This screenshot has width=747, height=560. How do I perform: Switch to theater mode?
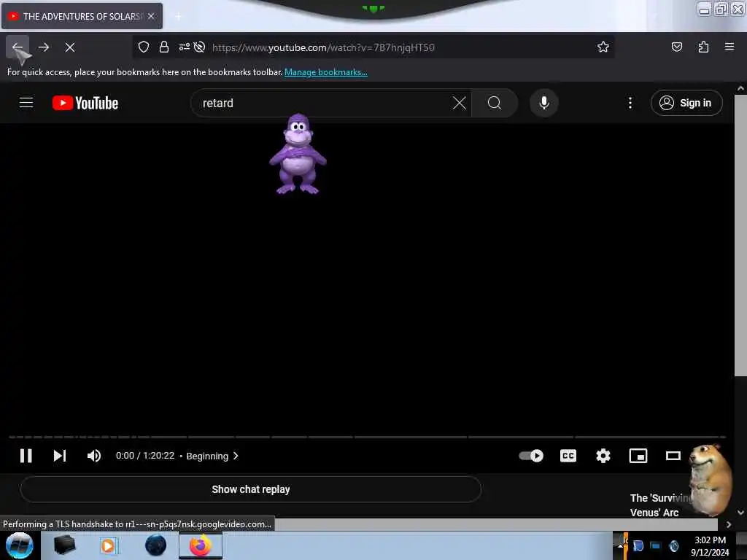pos(673,456)
